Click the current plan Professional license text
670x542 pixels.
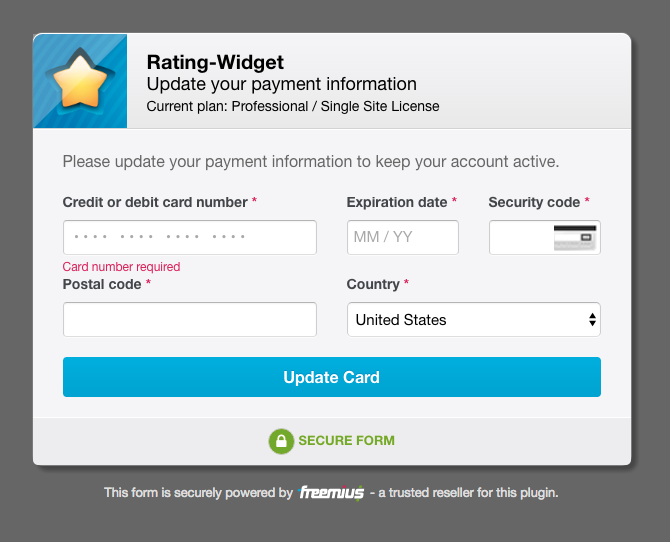click(x=293, y=106)
